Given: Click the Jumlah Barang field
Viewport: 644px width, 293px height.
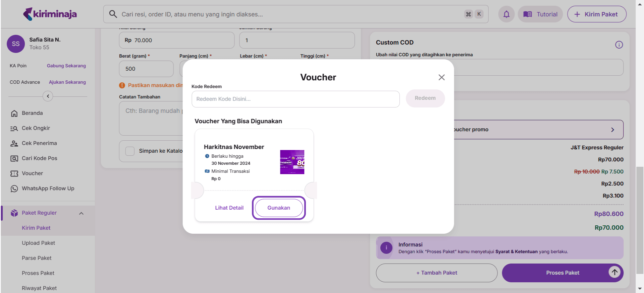Looking at the screenshot, I should (x=297, y=40).
